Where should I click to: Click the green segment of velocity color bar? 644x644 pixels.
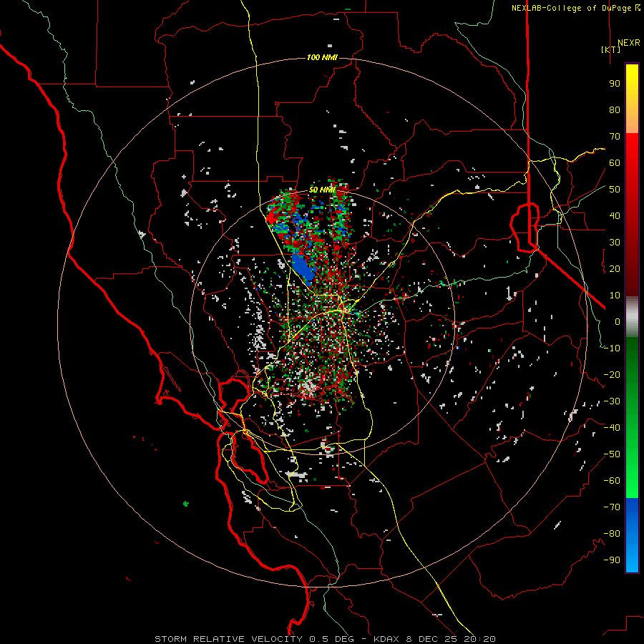(x=632, y=417)
